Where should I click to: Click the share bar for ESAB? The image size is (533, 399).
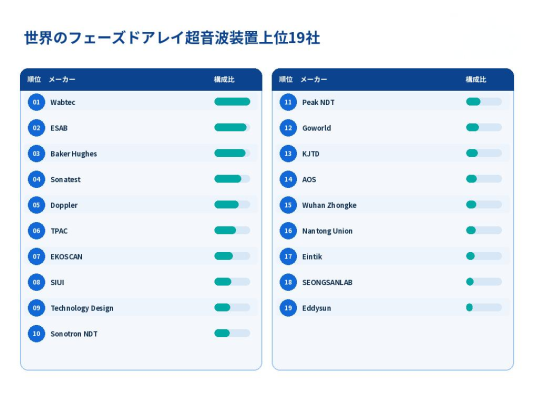(232, 127)
